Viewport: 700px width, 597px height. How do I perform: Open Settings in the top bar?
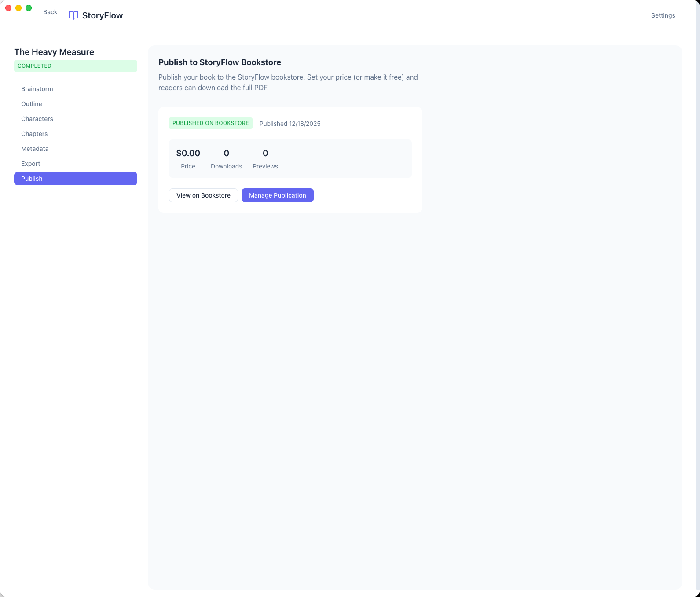[663, 15]
